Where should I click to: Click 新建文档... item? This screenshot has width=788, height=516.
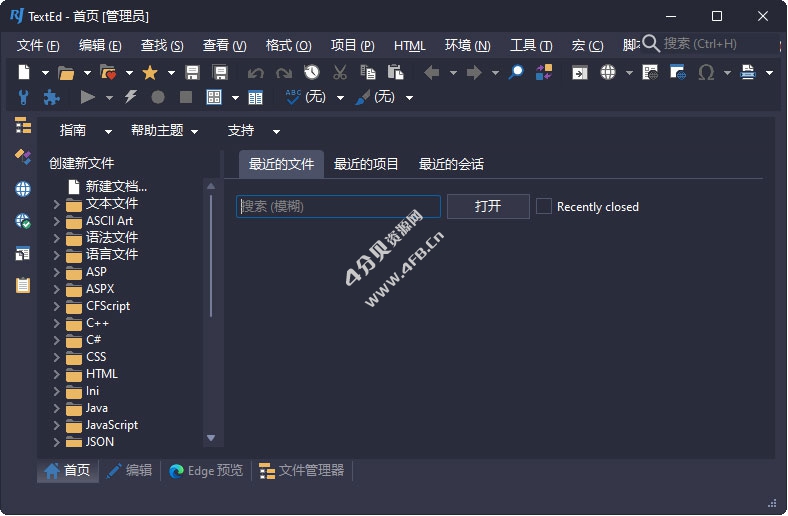(108, 186)
